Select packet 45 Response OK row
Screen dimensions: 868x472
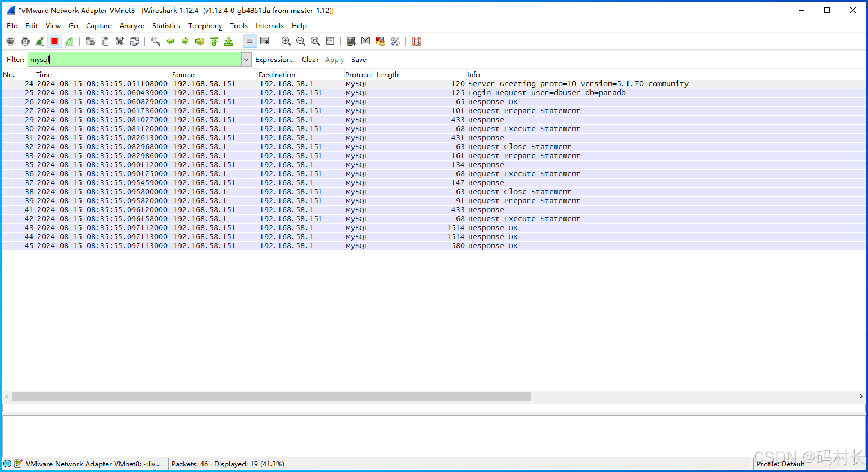433,246
